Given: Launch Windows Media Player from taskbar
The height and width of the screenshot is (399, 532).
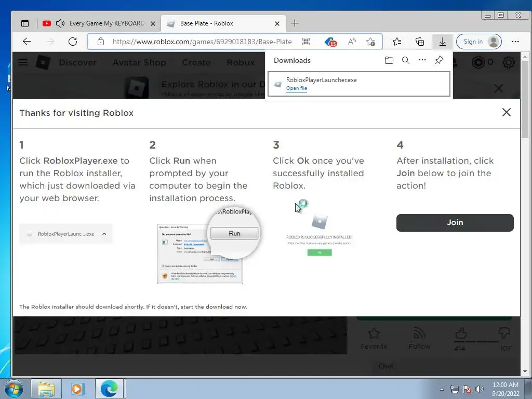Looking at the screenshot, I should coord(77,389).
